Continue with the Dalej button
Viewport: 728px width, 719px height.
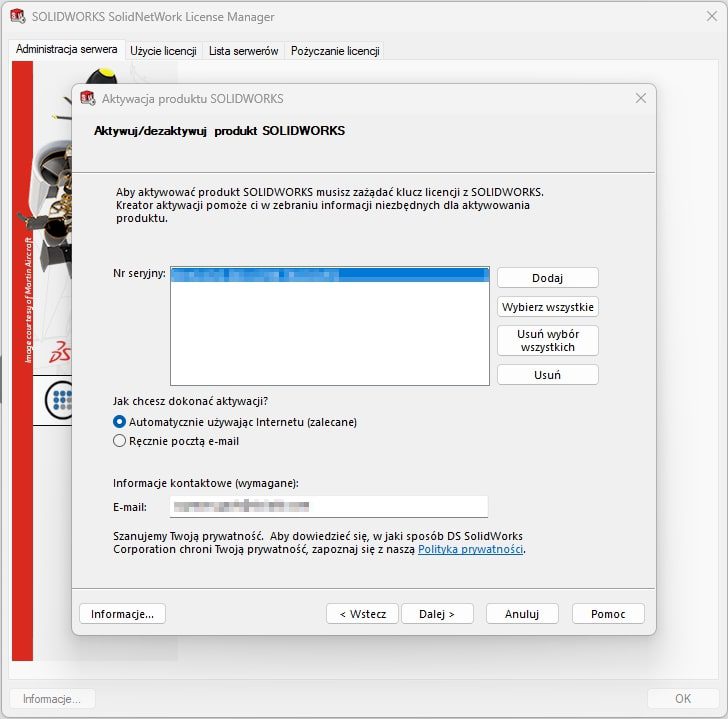(x=437, y=614)
